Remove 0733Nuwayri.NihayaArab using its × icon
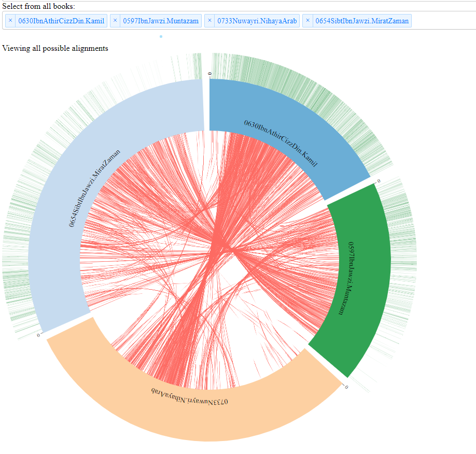 click(209, 21)
